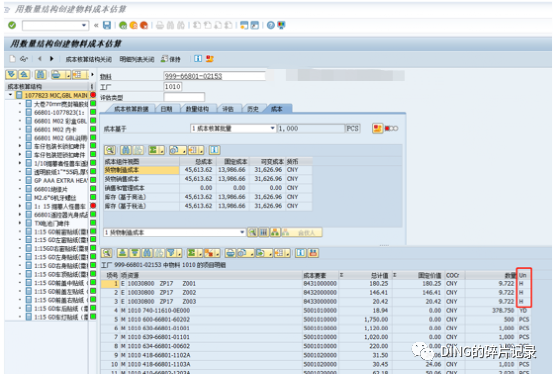This screenshot has width=554, height=377.
Task: Click the Filter funnel icon in the itemization toolbar
Action: pyautogui.click(x=171, y=253)
